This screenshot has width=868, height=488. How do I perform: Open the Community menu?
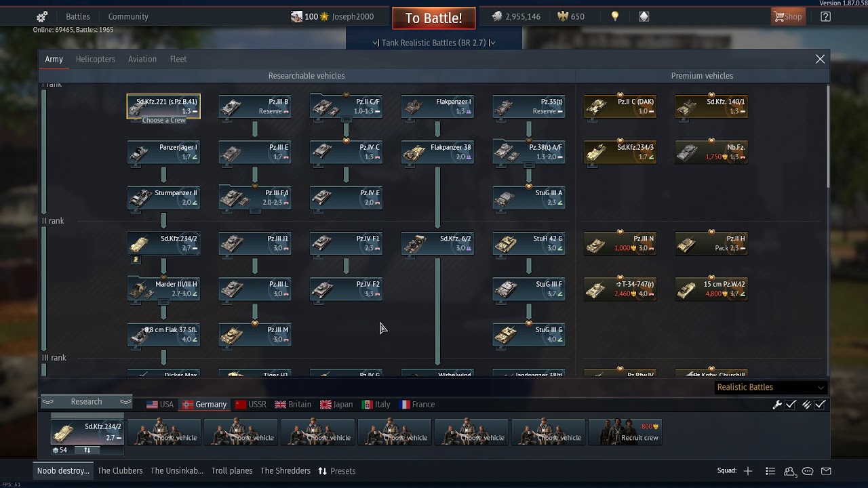click(x=128, y=16)
